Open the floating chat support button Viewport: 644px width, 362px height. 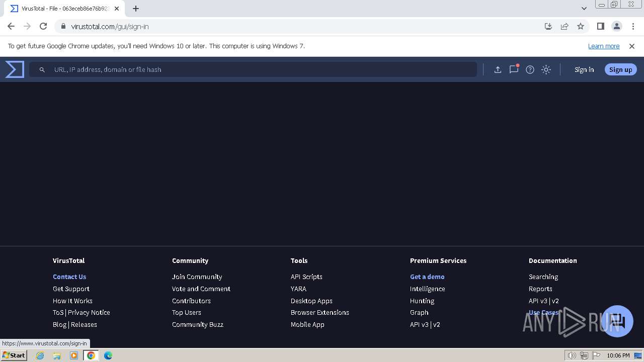click(x=617, y=321)
